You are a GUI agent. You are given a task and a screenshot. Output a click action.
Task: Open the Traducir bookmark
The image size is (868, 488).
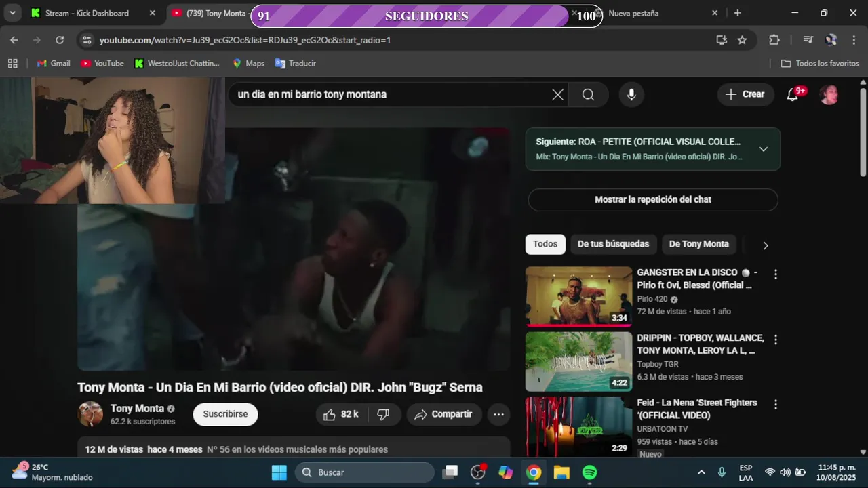(295, 63)
